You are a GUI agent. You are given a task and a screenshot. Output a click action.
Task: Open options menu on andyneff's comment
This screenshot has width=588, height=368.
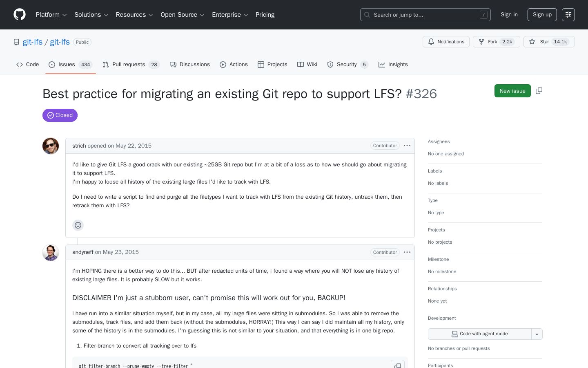tap(407, 252)
